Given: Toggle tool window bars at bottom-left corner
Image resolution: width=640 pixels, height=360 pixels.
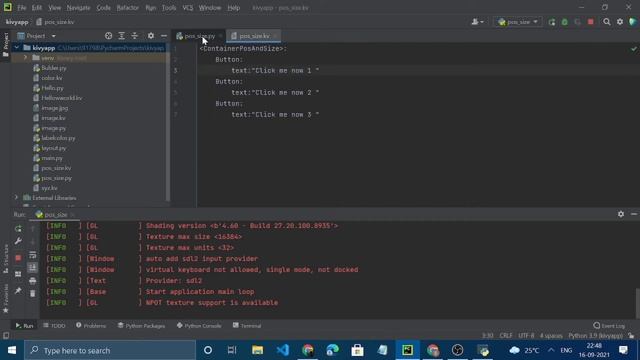Looking at the screenshot, I should tap(6, 336).
